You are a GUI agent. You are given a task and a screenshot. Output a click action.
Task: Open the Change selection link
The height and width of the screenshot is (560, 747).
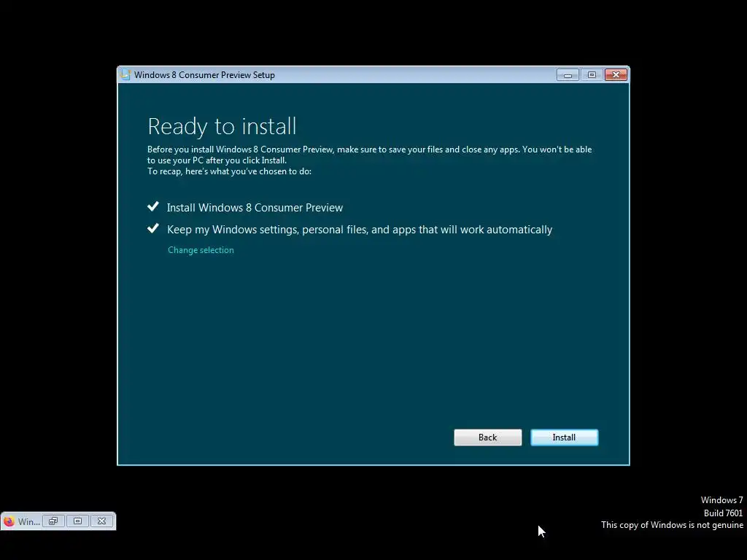point(201,250)
